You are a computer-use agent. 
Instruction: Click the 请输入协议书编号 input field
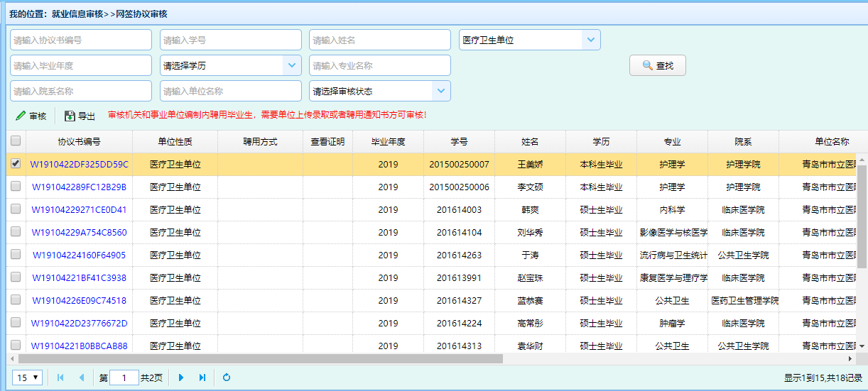81,40
